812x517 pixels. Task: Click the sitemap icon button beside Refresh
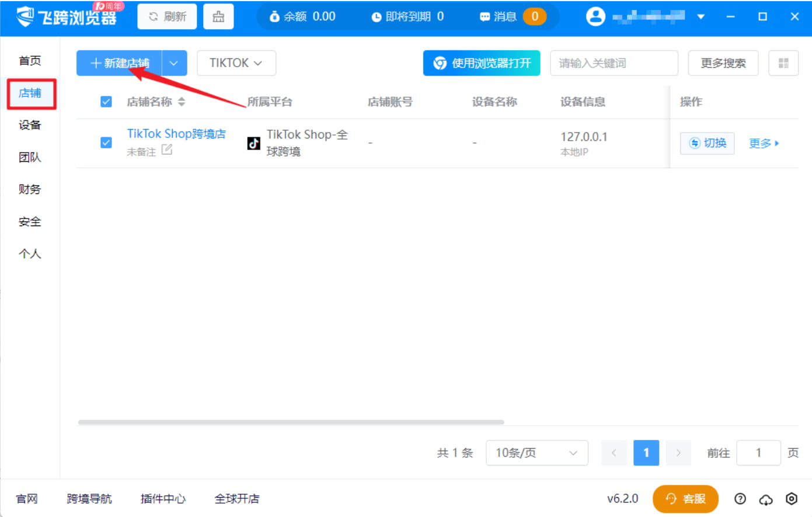218,16
